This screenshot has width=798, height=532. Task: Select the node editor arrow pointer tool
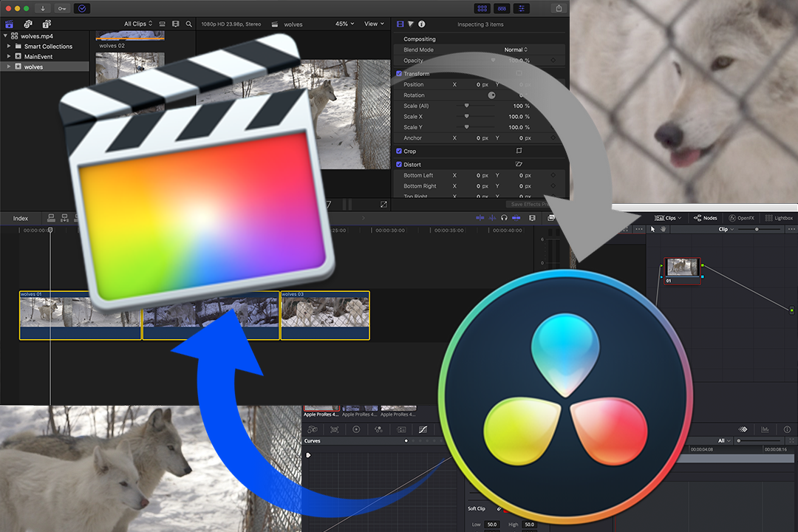[x=653, y=229]
